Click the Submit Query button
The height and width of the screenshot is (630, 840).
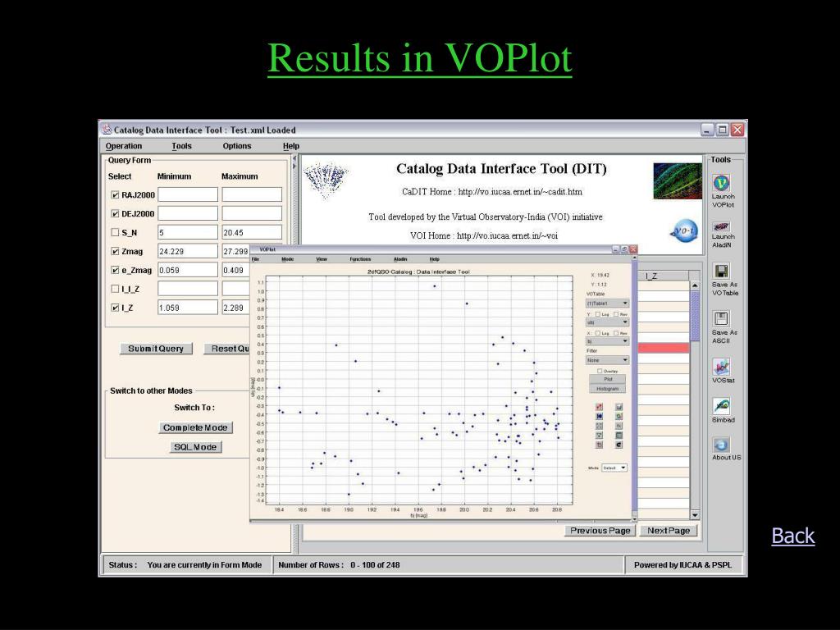tap(156, 348)
